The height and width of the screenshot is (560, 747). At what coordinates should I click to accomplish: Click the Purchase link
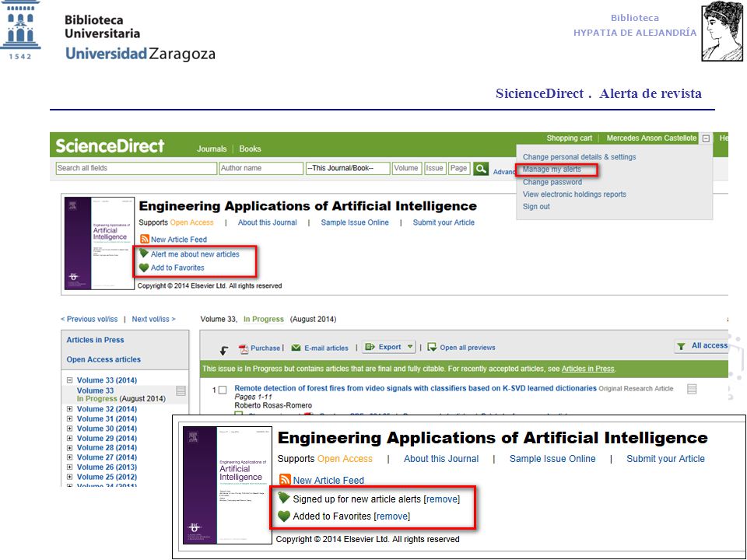tap(265, 348)
